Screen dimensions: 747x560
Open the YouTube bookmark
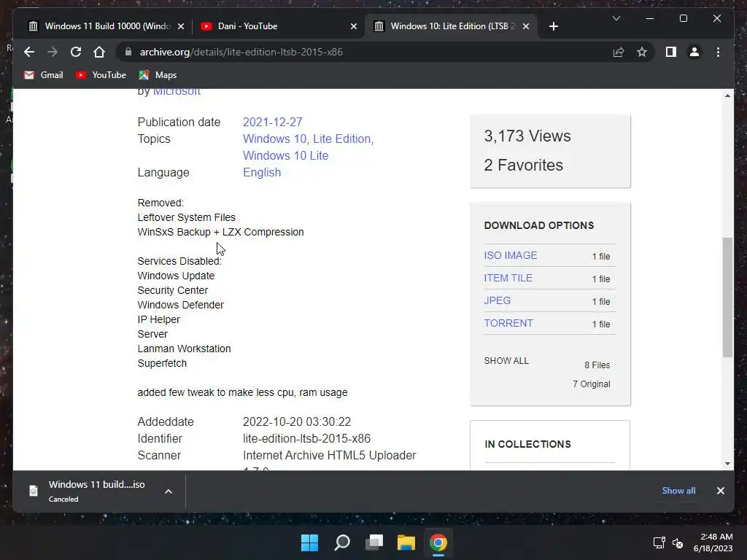101,75
